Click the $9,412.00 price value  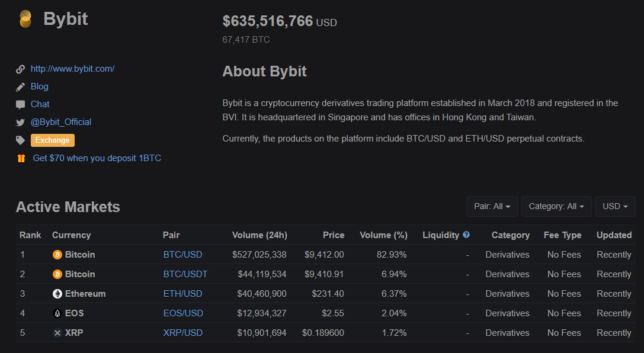click(324, 255)
